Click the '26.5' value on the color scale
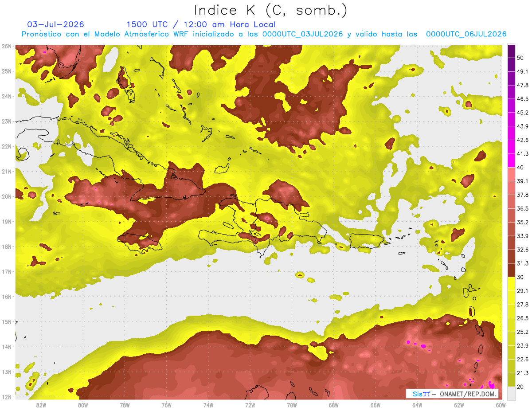The width and height of the screenshot is (532, 411). click(x=522, y=318)
